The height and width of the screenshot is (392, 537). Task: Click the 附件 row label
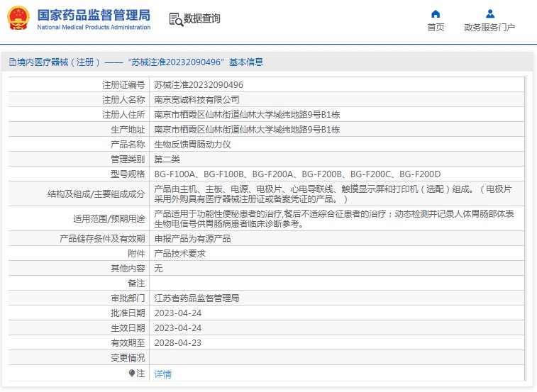click(136, 253)
